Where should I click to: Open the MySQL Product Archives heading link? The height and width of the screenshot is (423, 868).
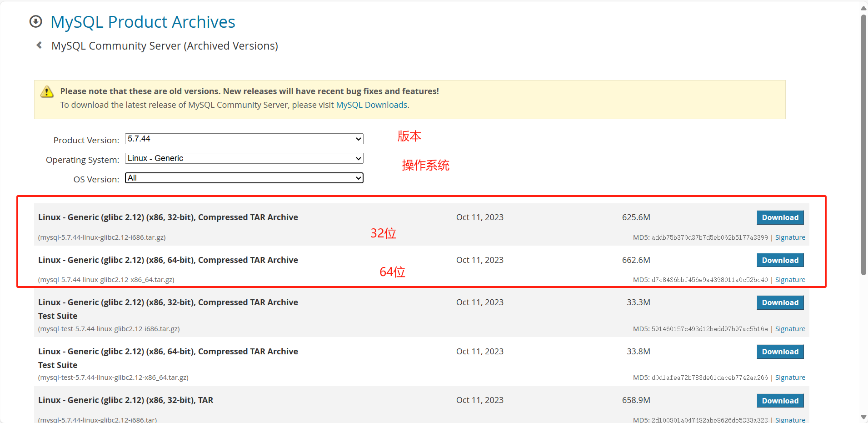click(143, 22)
